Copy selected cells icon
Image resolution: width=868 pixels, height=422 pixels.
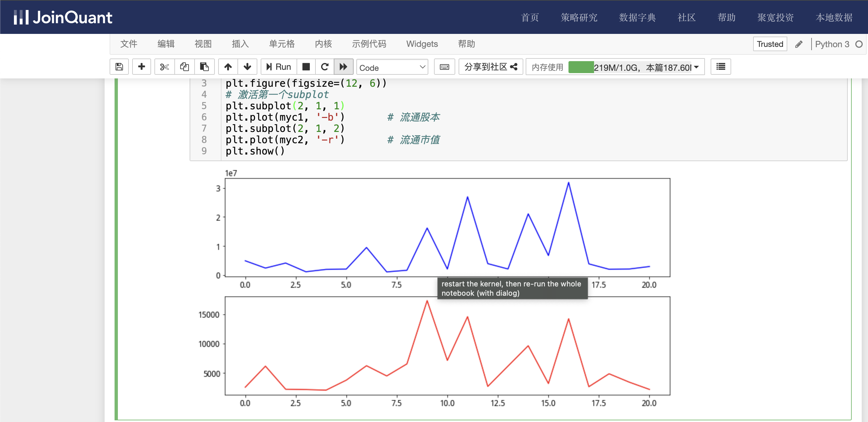pyautogui.click(x=184, y=67)
